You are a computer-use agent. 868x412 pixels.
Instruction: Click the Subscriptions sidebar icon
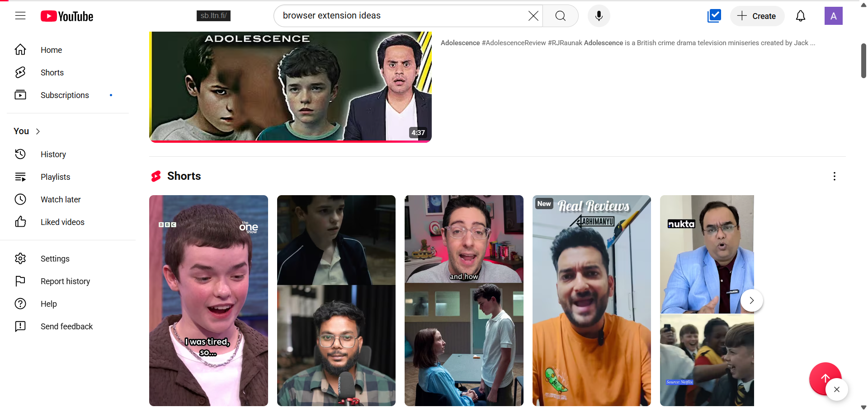click(20, 95)
